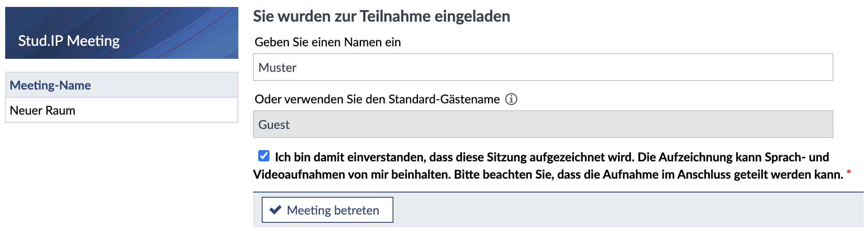Click the "Stud.IP Meeting" banner title
Viewport: 868px width, 231px height.
tap(69, 41)
